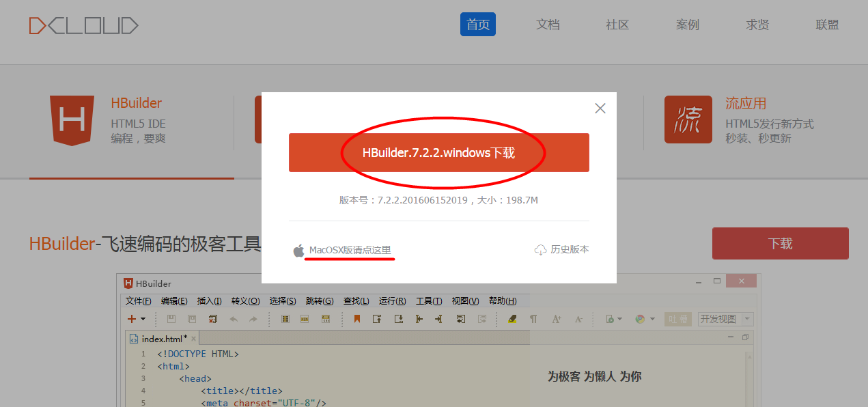Select the HBuilder product tab with H shield icon
This screenshot has width=868, height=407.
point(132,121)
